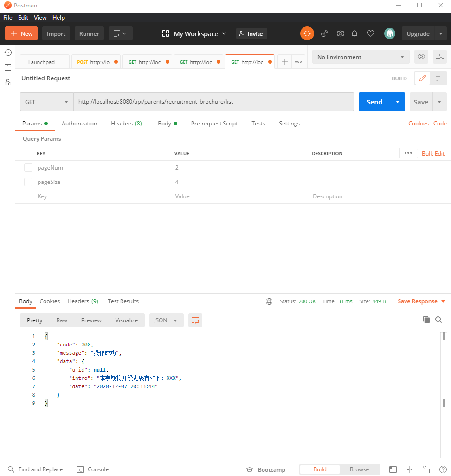Viewport: 451px width, 476px height.
Task: Expand the Upgrade options arrow
Action: tap(441, 34)
